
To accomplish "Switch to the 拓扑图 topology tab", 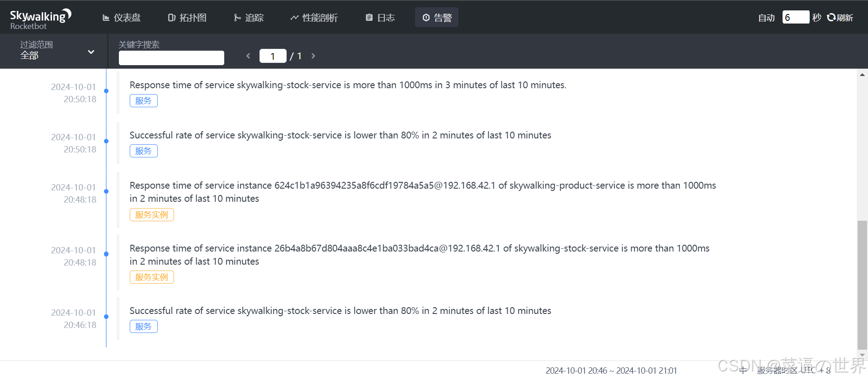I will (x=187, y=18).
